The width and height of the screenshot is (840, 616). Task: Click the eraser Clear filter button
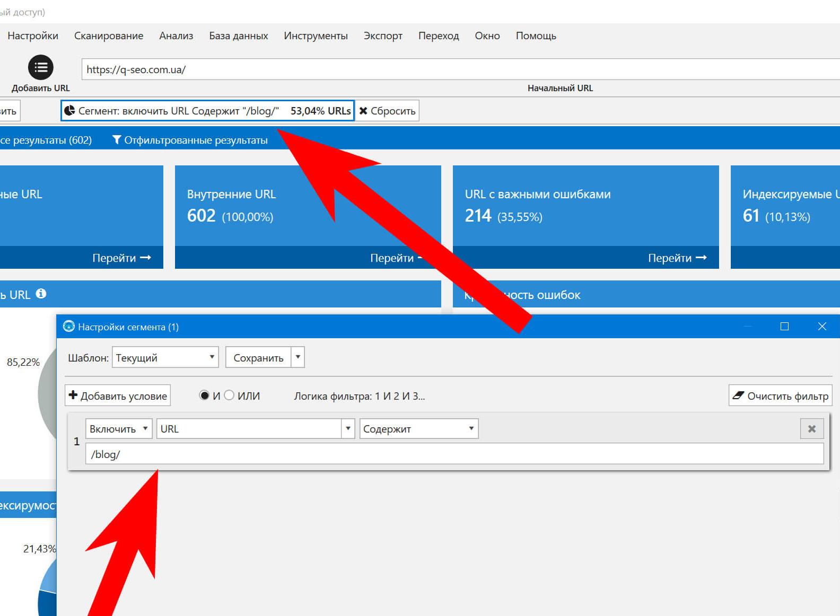point(780,396)
